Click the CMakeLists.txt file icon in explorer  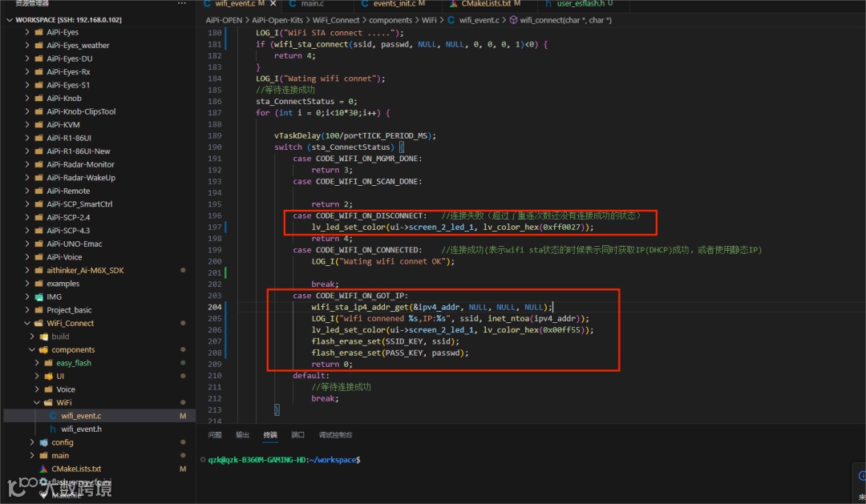[43, 469]
